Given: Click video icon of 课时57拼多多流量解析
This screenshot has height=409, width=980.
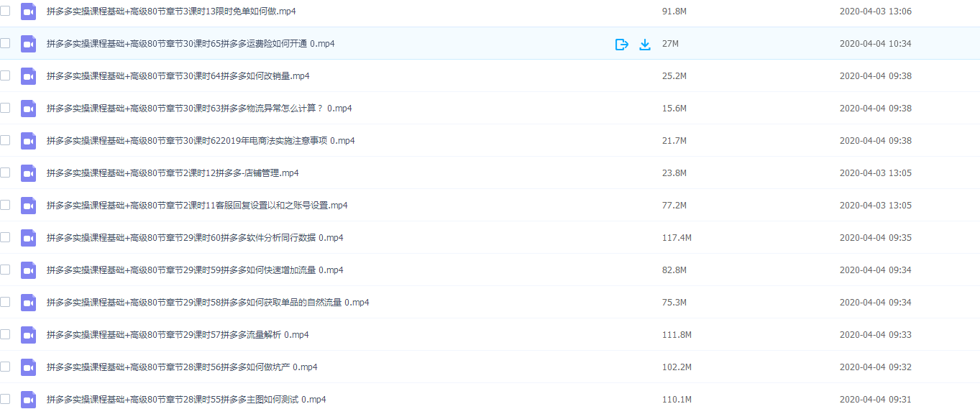Looking at the screenshot, I should (28, 335).
